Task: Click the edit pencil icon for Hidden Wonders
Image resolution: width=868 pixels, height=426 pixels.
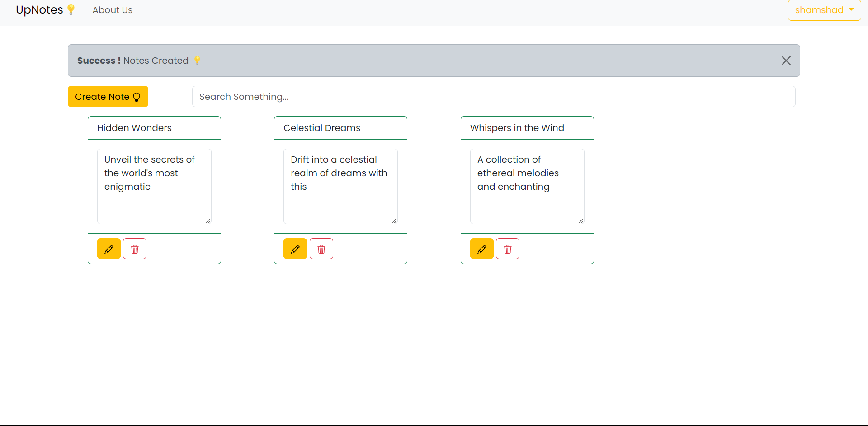Action: (x=108, y=248)
